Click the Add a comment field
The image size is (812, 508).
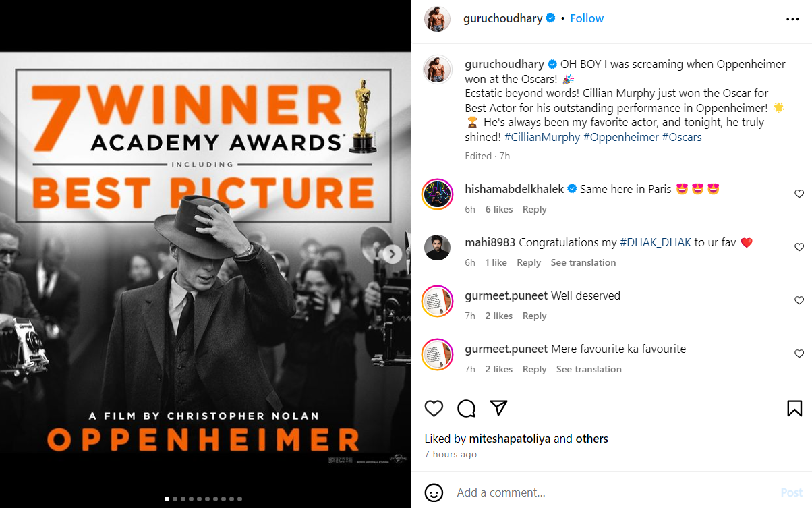[607, 492]
